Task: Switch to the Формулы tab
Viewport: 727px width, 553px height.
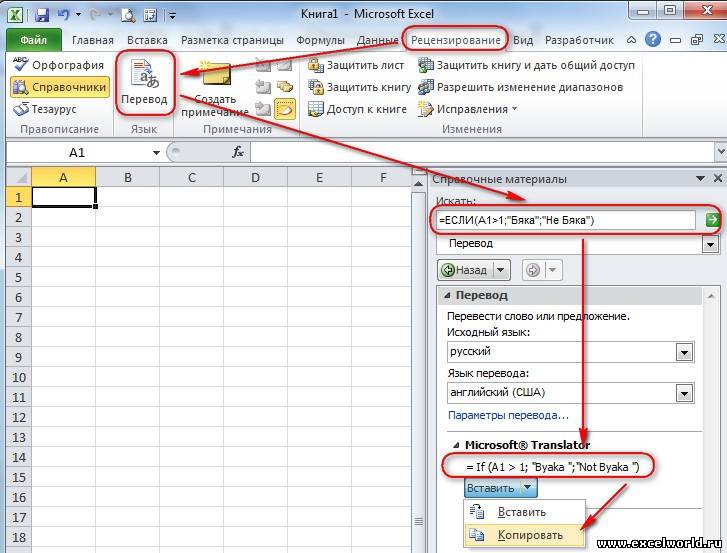Action: [x=320, y=40]
